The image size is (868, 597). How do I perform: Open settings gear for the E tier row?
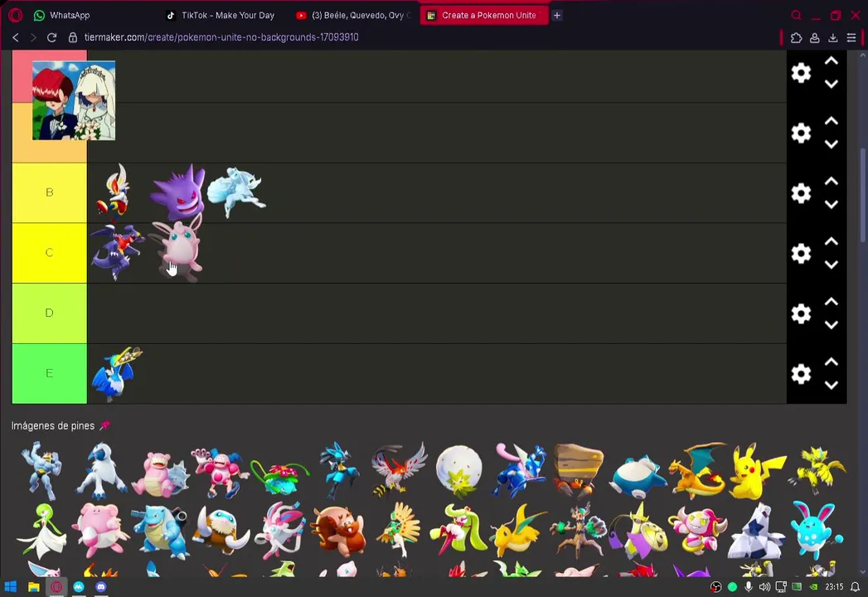coord(801,375)
